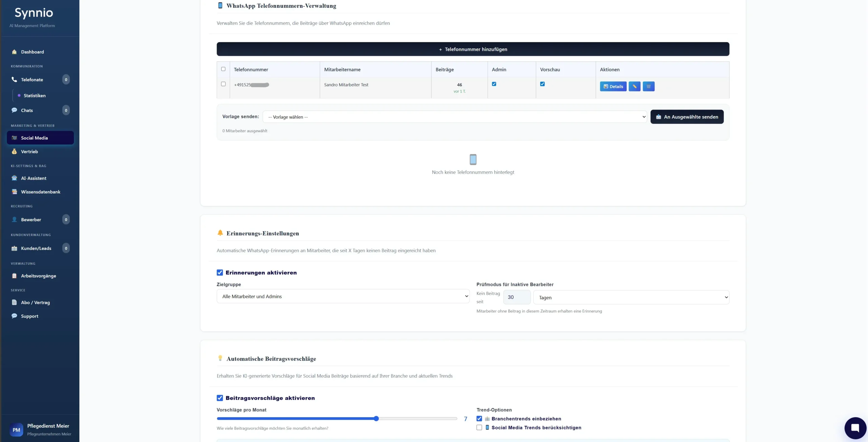The height and width of the screenshot is (442, 868).
Task: Click the Wissensdatenbank books icon
Action: click(14, 192)
